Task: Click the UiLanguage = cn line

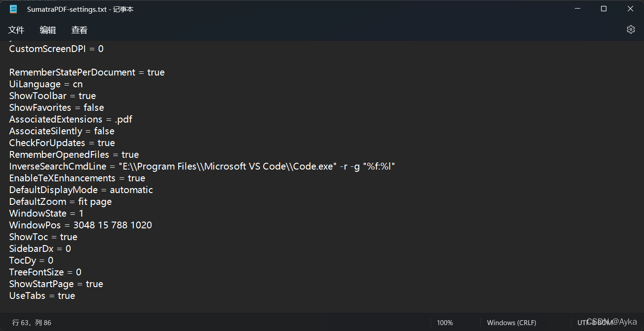Action: click(x=46, y=84)
